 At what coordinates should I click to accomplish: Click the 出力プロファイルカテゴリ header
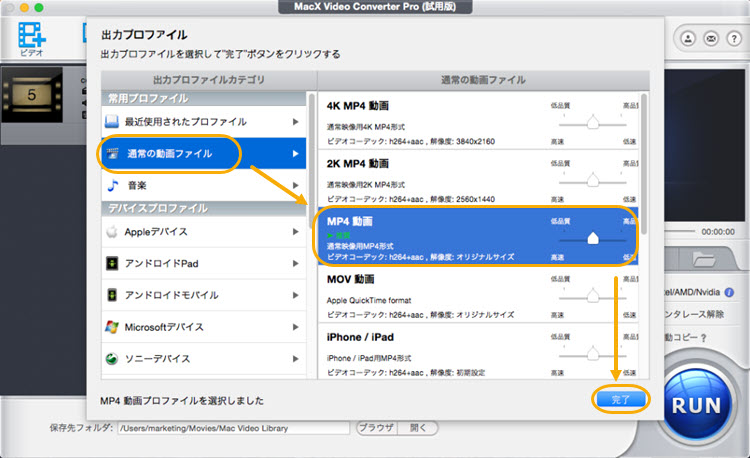209,80
